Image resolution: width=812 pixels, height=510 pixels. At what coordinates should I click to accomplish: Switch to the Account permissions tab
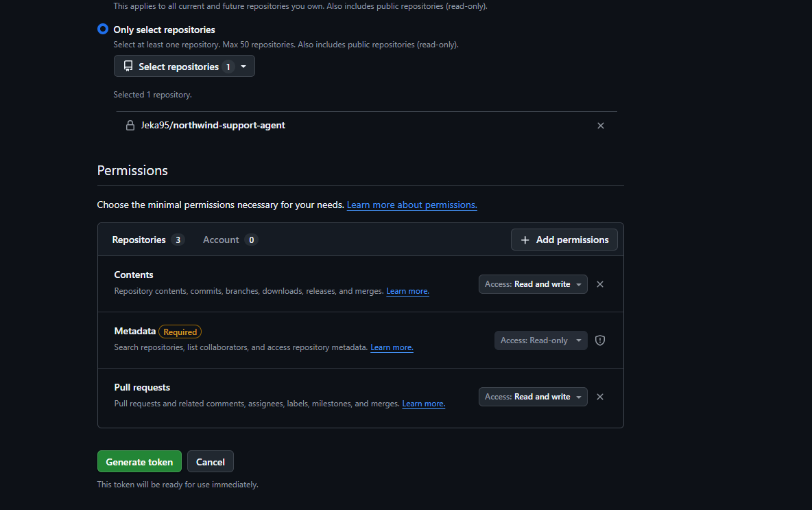coord(230,240)
